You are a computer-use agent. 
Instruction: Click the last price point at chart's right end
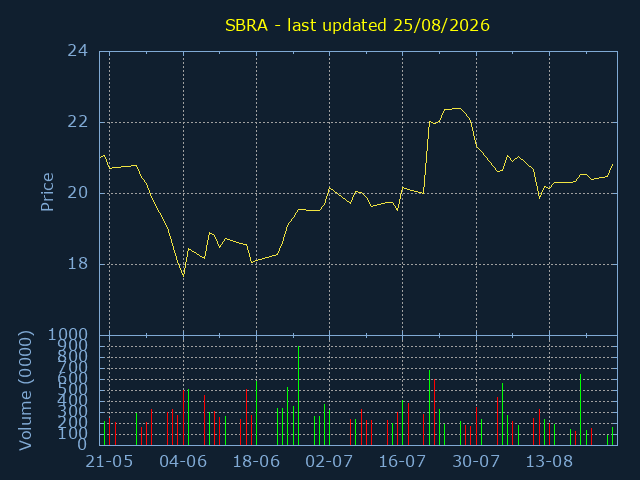click(x=613, y=164)
